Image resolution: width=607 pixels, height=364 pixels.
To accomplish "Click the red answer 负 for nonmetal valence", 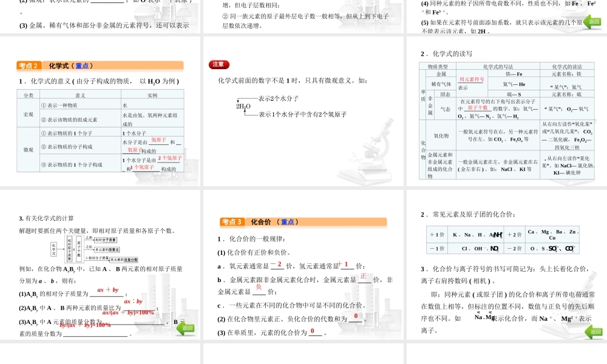I will click(x=259, y=287).
